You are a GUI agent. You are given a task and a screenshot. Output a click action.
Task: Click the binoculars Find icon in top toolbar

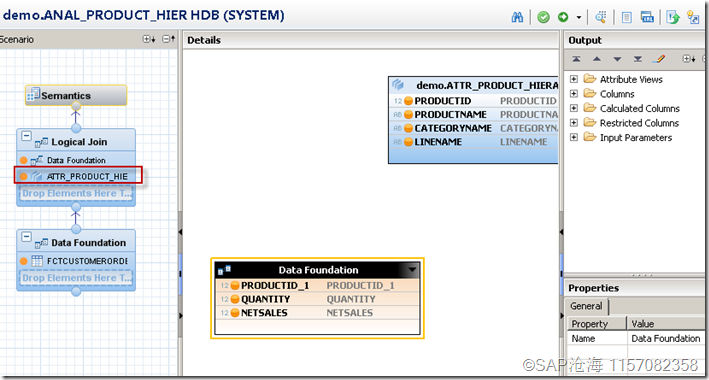click(518, 17)
